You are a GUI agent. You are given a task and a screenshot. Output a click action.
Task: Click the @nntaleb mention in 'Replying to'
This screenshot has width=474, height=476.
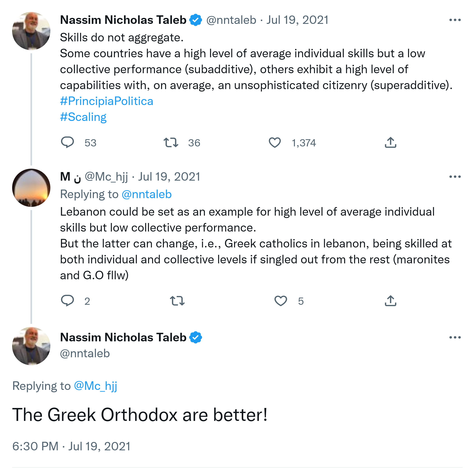click(147, 194)
